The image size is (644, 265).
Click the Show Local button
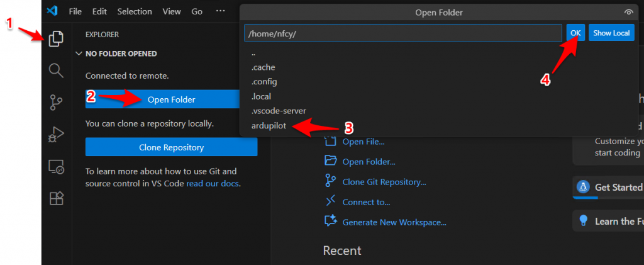[611, 33]
